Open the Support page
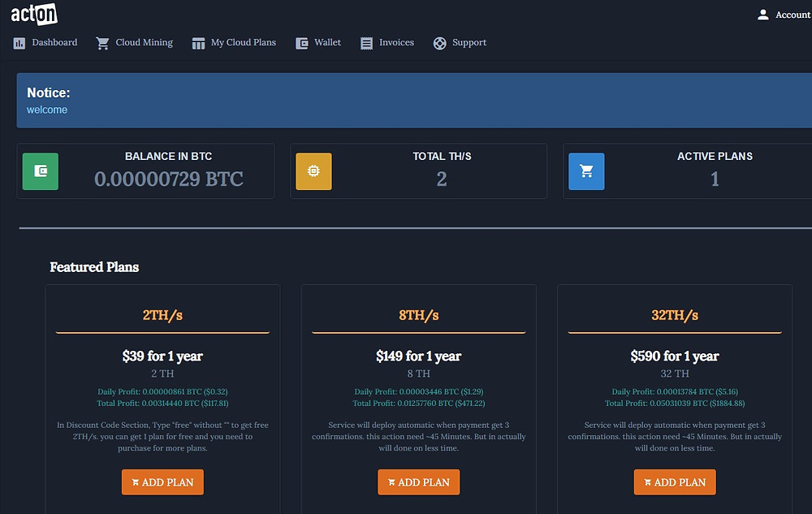The image size is (812, 514). (460, 43)
